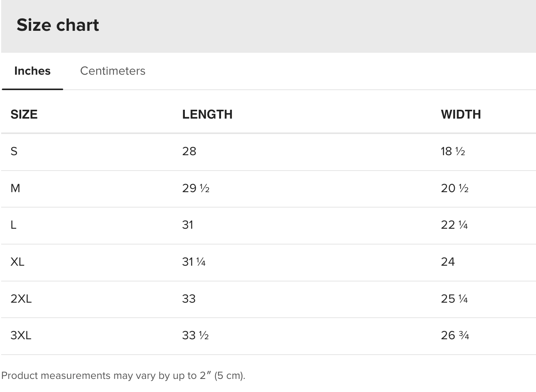Select the XL size row label
This screenshot has height=392, width=536.
[x=17, y=262]
